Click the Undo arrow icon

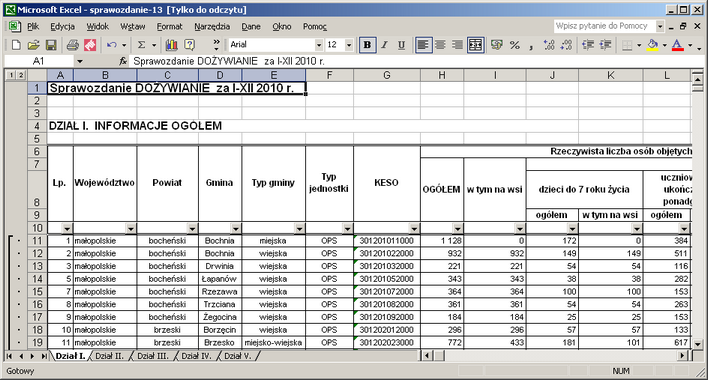(x=112, y=45)
